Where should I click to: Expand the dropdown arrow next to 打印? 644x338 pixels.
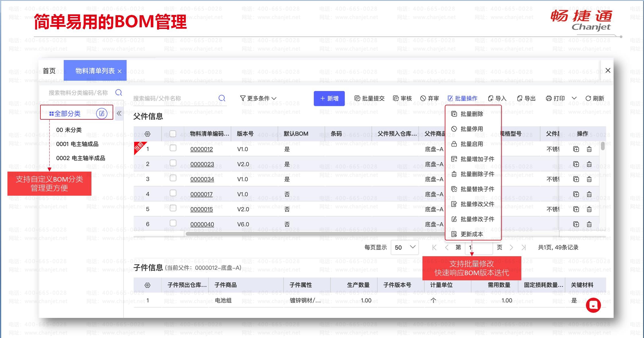click(574, 98)
